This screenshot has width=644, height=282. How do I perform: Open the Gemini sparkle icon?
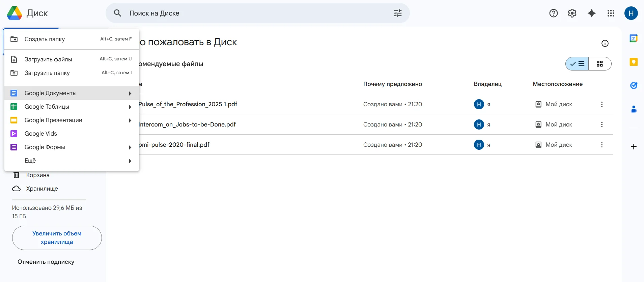(591, 13)
